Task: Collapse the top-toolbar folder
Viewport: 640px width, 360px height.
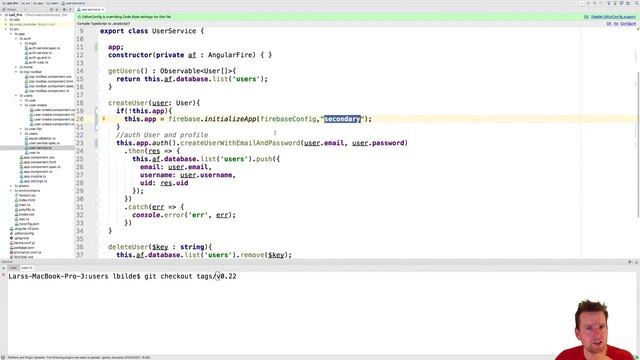Action: (x=16, y=72)
